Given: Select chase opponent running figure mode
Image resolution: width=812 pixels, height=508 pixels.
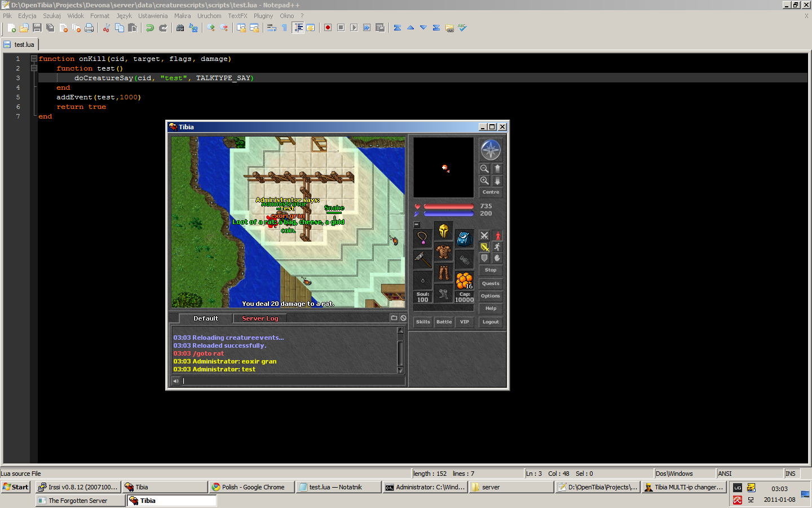Looking at the screenshot, I should (x=497, y=247).
